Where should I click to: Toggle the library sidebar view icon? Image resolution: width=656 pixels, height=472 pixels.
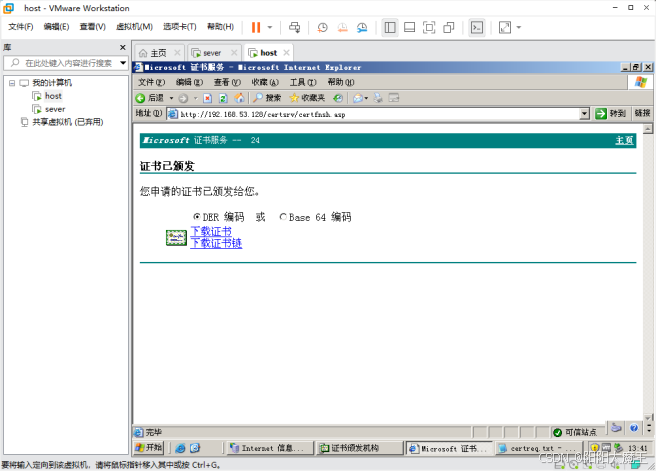[x=390, y=28]
